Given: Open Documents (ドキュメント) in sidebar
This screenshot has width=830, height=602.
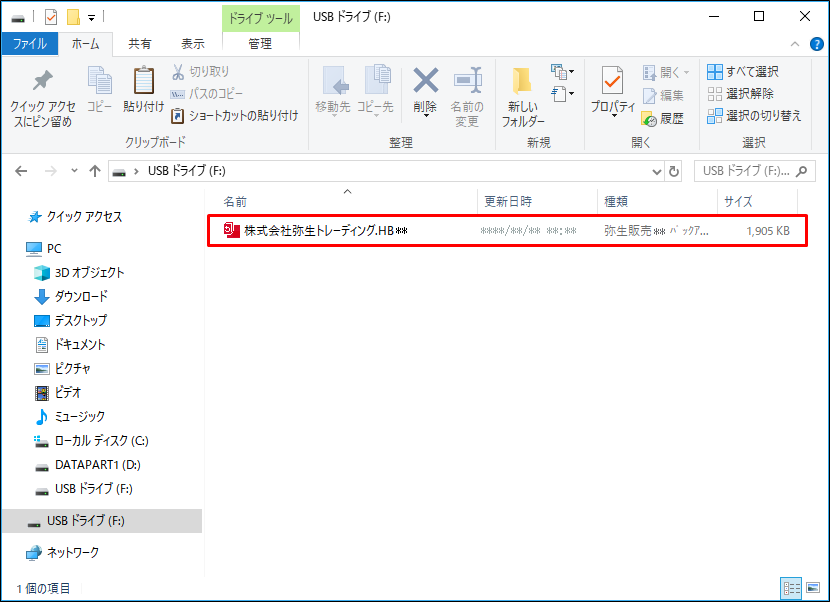Looking at the screenshot, I should (x=70, y=345).
